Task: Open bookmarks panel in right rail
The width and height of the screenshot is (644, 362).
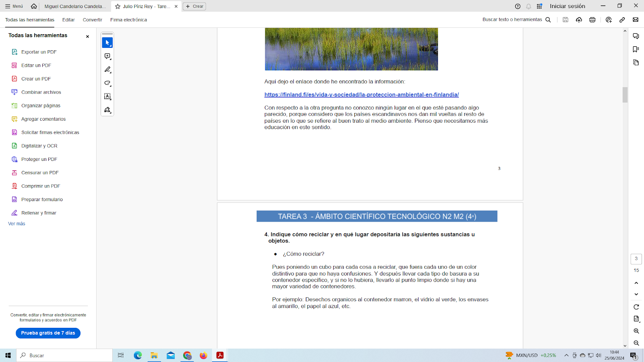Action: click(636, 49)
